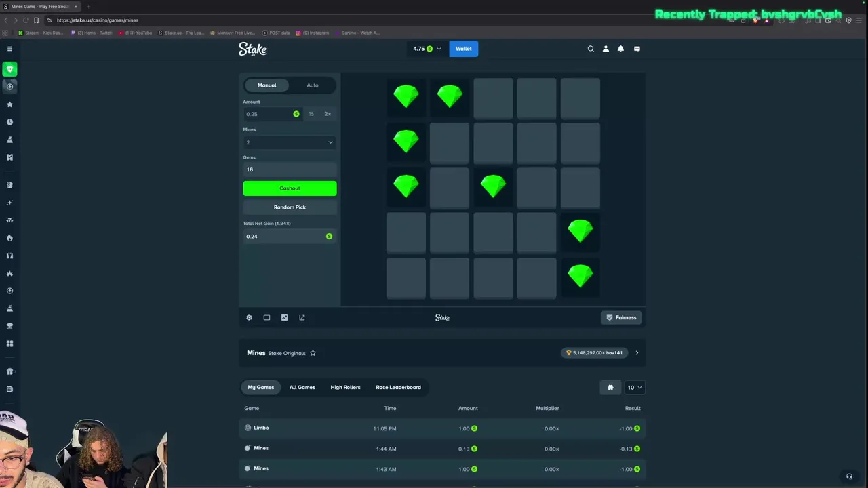This screenshot has height=488, width=868.
Task: Open the Stream - Kick Dashboard bookmark
Action: pyautogui.click(x=41, y=33)
